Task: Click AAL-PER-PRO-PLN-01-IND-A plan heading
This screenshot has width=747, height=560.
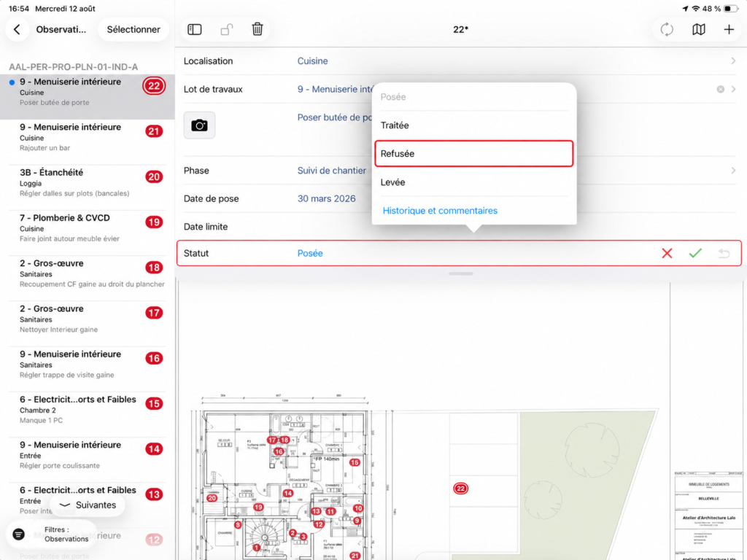Action: tap(74, 66)
